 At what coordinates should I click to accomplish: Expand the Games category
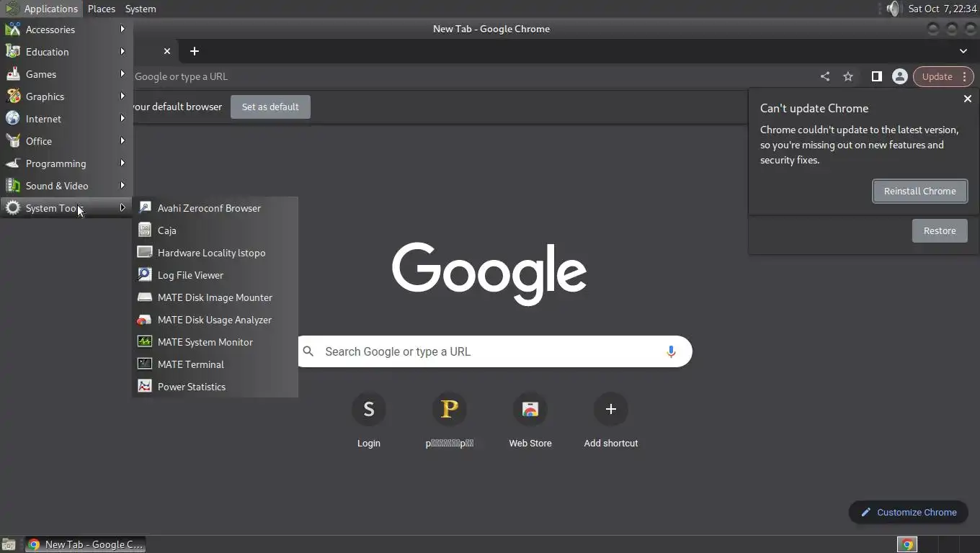tap(66, 74)
